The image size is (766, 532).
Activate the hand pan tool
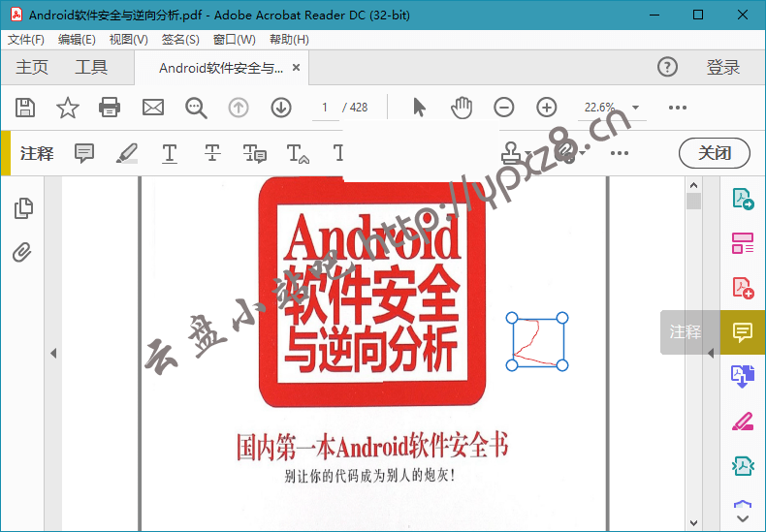point(462,108)
